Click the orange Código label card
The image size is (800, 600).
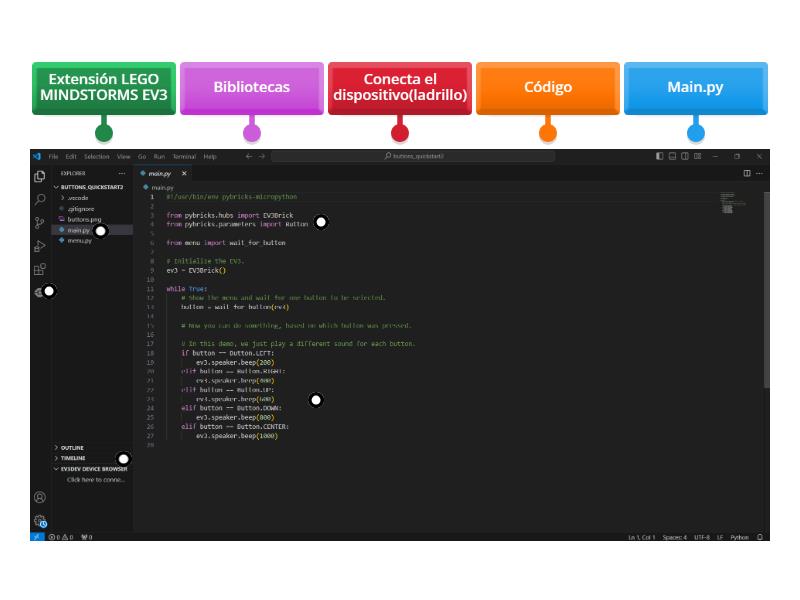(548, 87)
